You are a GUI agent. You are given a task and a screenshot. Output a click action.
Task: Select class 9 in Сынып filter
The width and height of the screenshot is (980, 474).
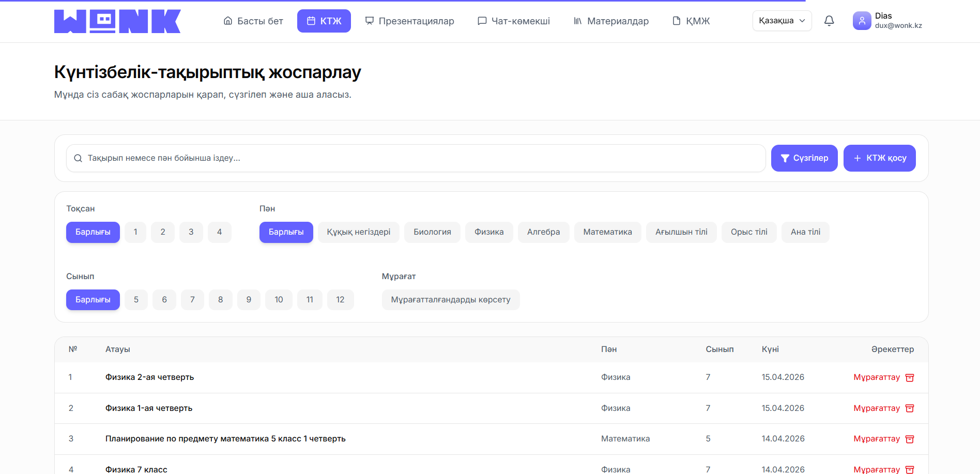pos(249,300)
